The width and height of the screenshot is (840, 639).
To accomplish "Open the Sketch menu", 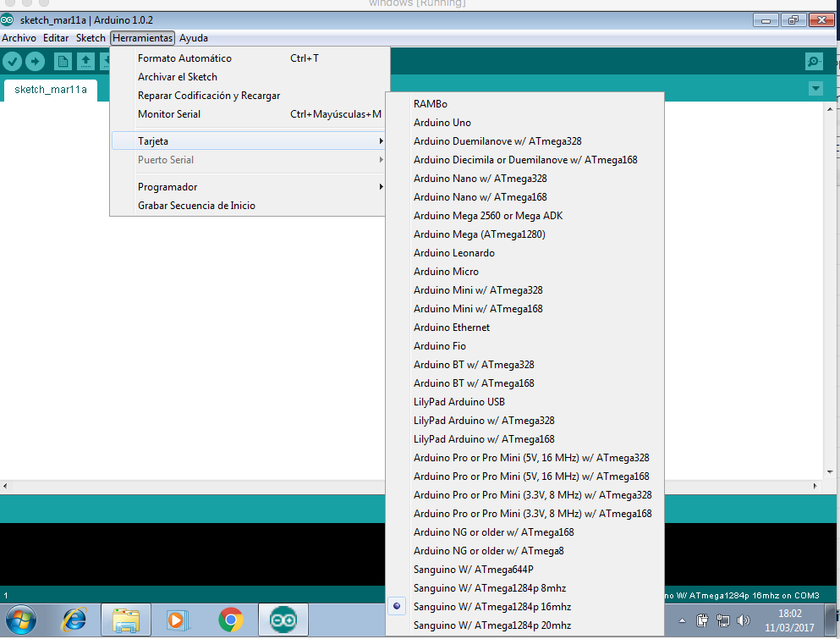I will pyautogui.click(x=91, y=38).
